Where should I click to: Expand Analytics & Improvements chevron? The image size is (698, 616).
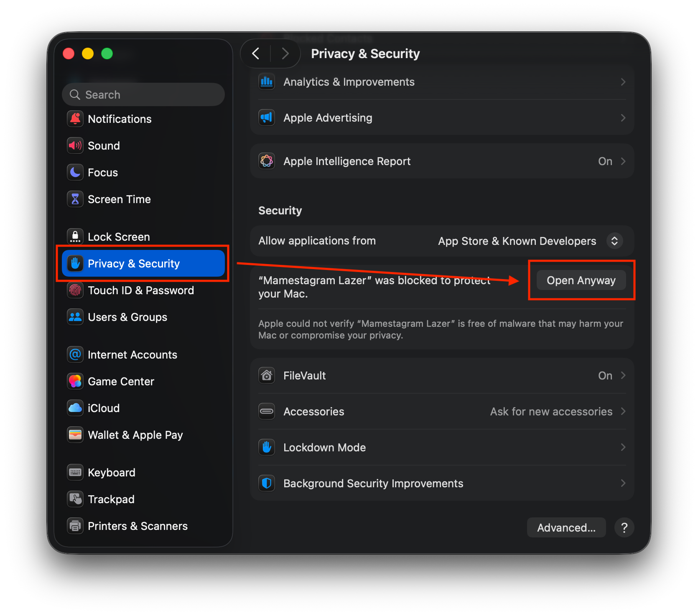click(x=623, y=82)
